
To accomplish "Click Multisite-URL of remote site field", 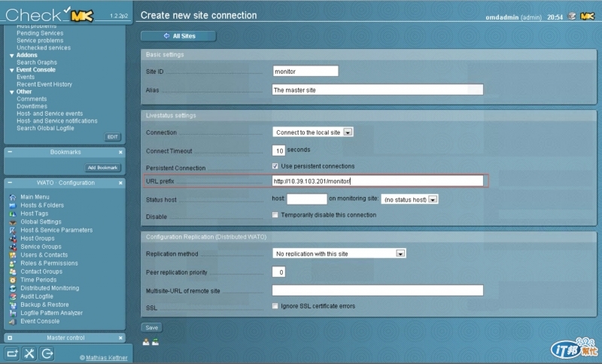I will coord(378,290).
